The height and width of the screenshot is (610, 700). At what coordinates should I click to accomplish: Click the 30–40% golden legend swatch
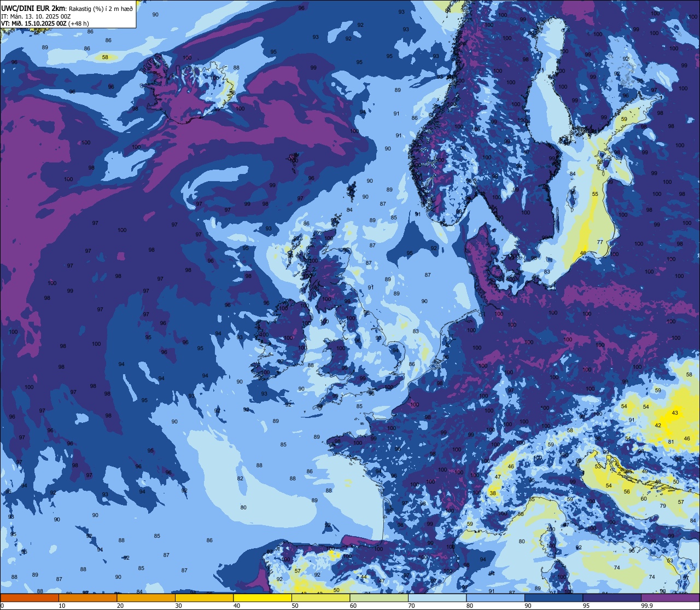tap(204, 598)
